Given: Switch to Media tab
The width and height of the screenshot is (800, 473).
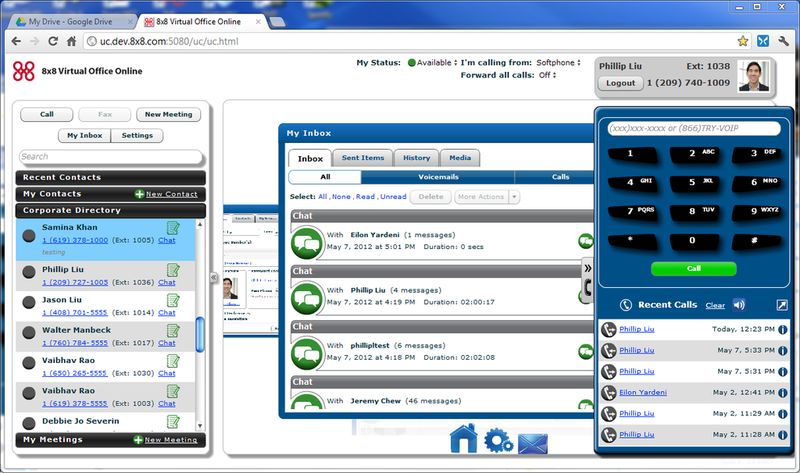Looking at the screenshot, I should tap(460, 158).
